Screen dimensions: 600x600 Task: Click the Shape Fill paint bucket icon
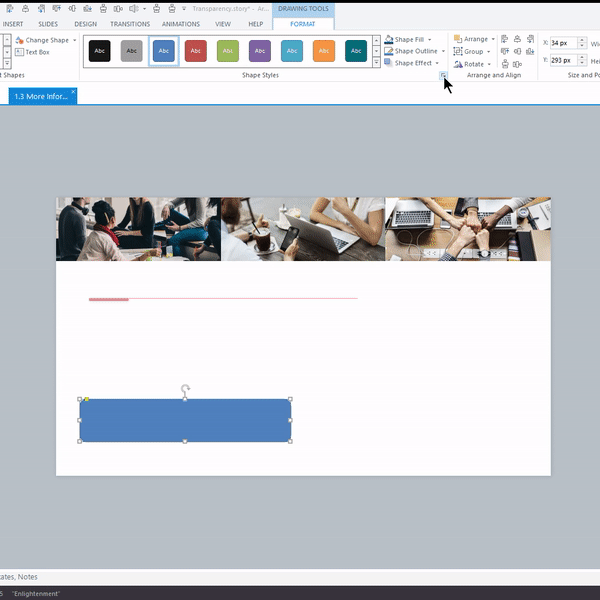389,39
